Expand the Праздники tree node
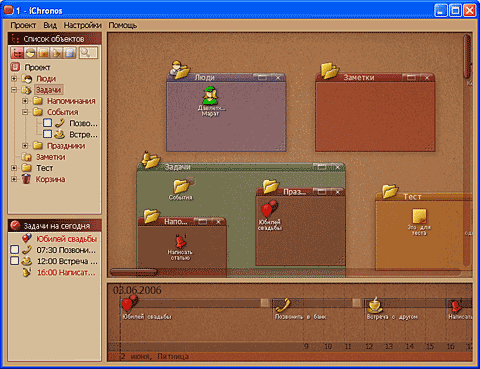This screenshot has height=369, width=480. (25, 146)
